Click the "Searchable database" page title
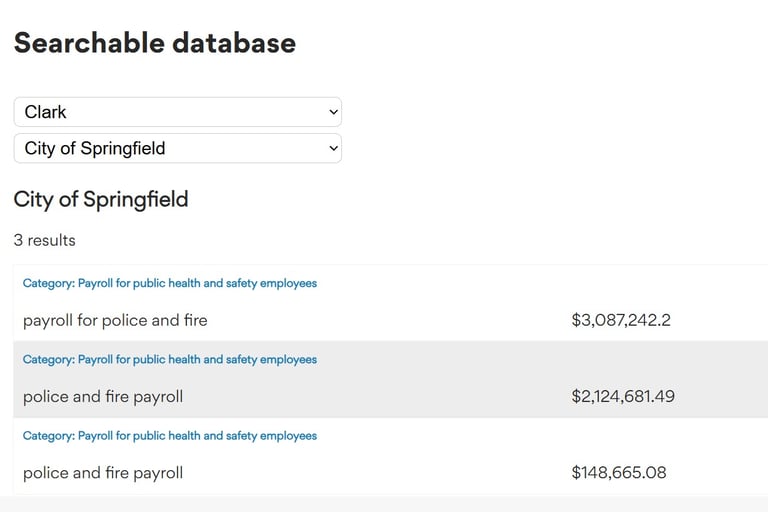 (x=155, y=43)
